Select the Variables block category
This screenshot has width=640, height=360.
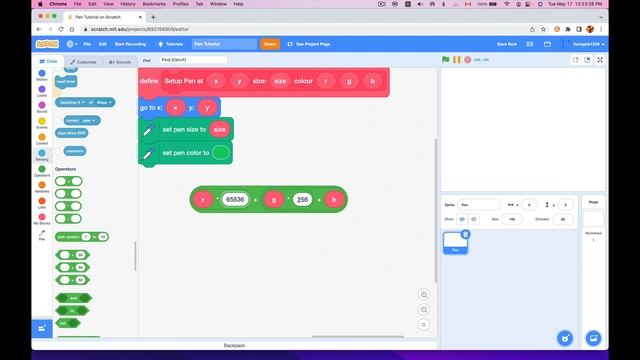42,187
